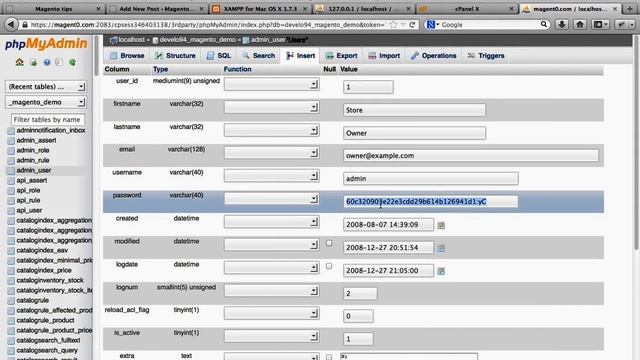Open admin_rule table in sidebar
The image size is (640, 360).
click(x=33, y=160)
